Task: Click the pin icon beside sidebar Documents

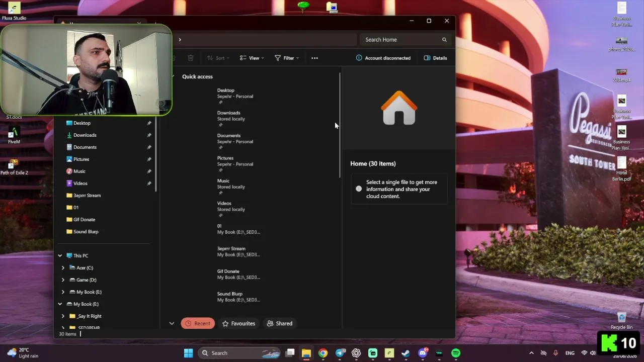Action: [x=149, y=147]
